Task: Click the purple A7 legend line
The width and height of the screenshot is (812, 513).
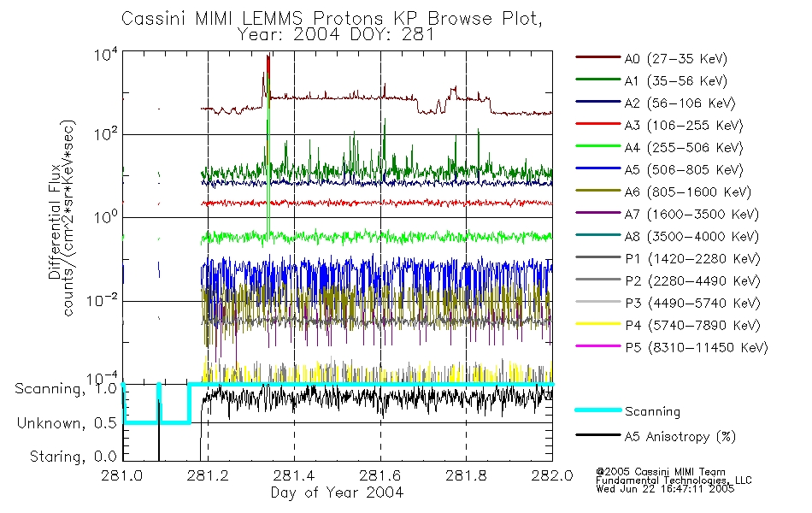Action: [597, 212]
